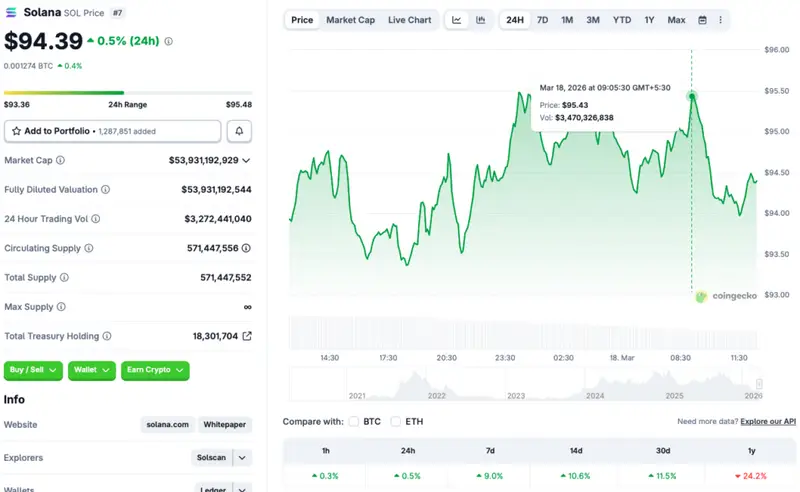The image size is (800, 492).
Task: Expand the Wallets list arrow next to Ledger
Action: click(x=242, y=489)
